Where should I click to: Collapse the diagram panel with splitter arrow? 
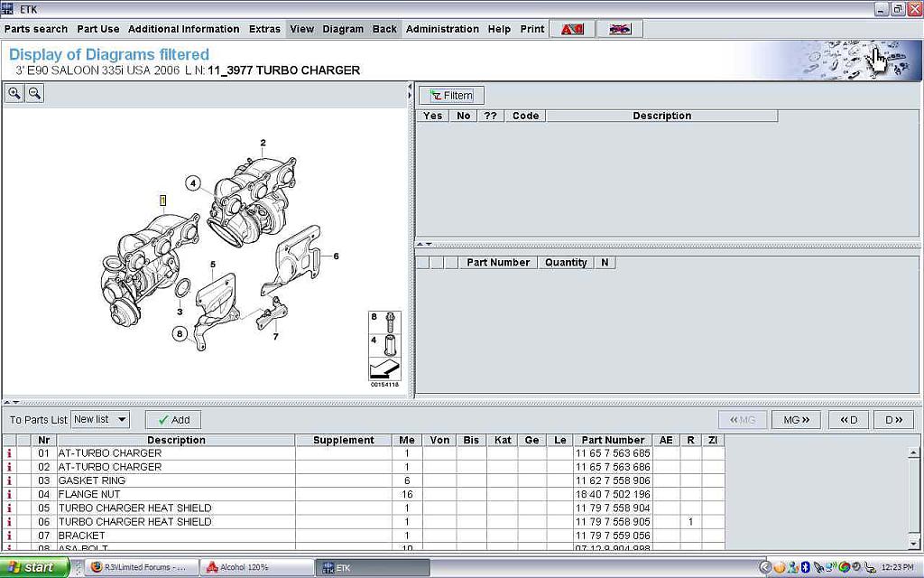pyautogui.click(x=411, y=89)
